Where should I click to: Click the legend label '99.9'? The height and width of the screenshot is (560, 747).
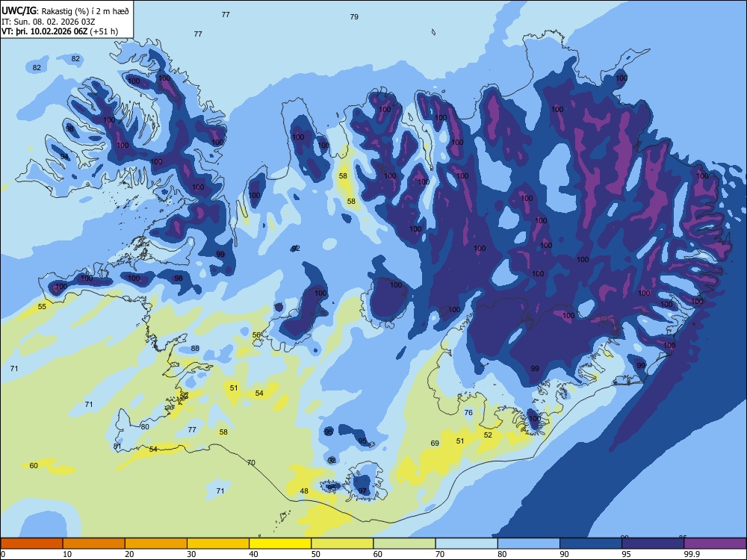point(692,554)
